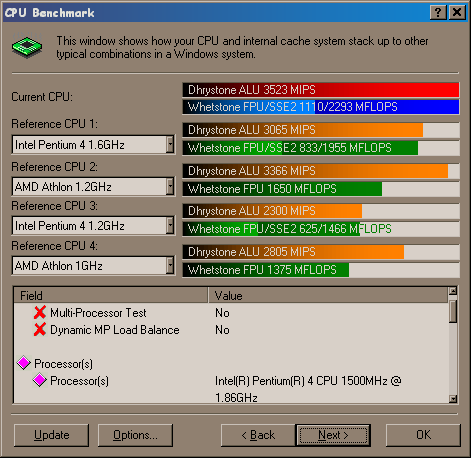Click the question mark help button
Viewport: 471px width, 458px height.
click(438, 13)
